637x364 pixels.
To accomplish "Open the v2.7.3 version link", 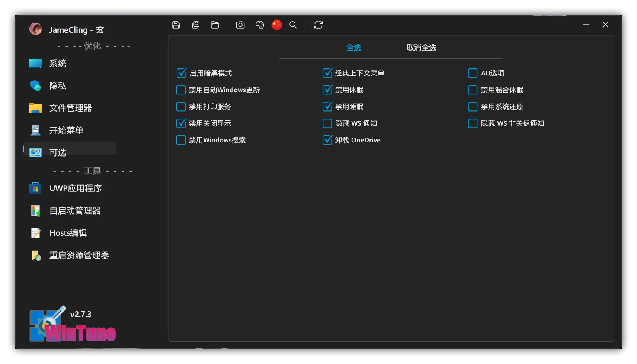I will click(x=81, y=314).
